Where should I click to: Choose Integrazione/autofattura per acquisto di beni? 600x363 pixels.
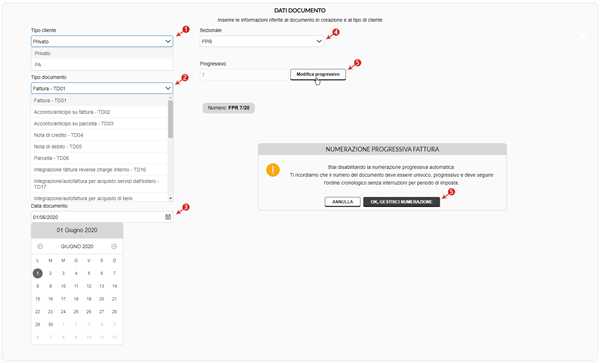pos(99,198)
